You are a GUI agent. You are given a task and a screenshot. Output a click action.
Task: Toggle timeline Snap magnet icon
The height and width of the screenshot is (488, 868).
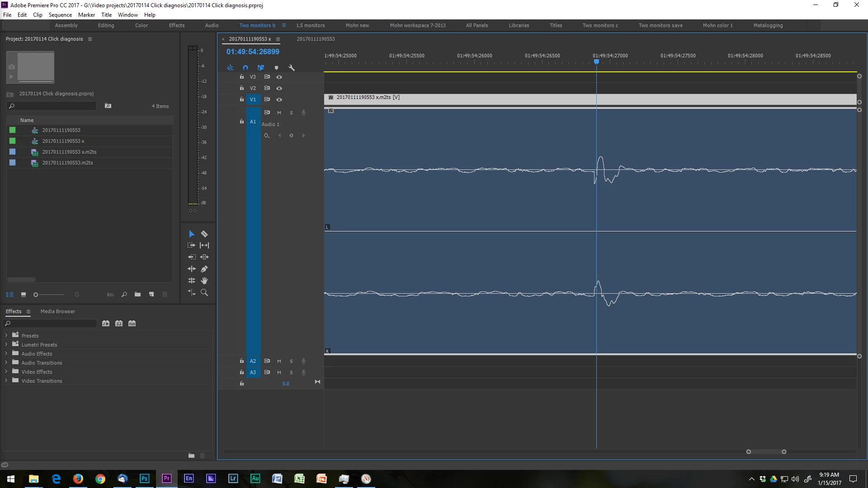click(x=245, y=68)
